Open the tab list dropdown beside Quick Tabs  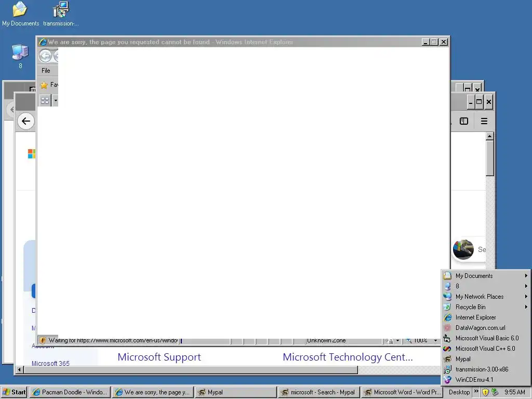(x=56, y=100)
